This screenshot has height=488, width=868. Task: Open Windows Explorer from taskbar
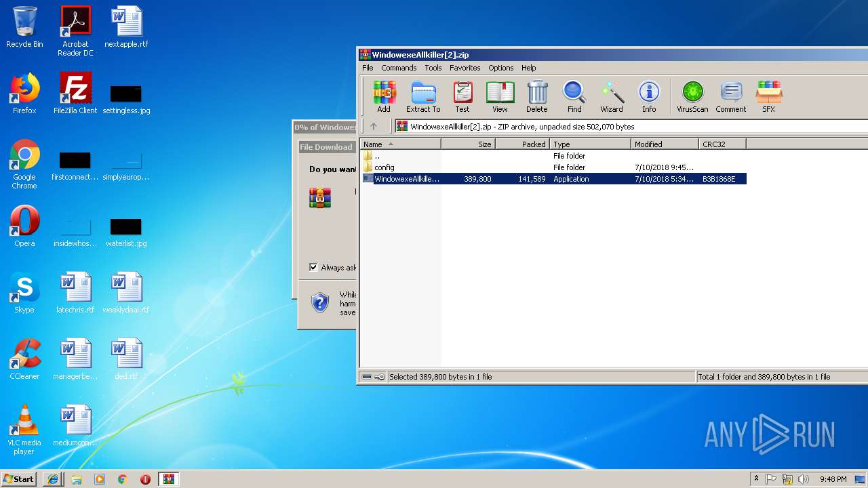[x=77, y=479]
